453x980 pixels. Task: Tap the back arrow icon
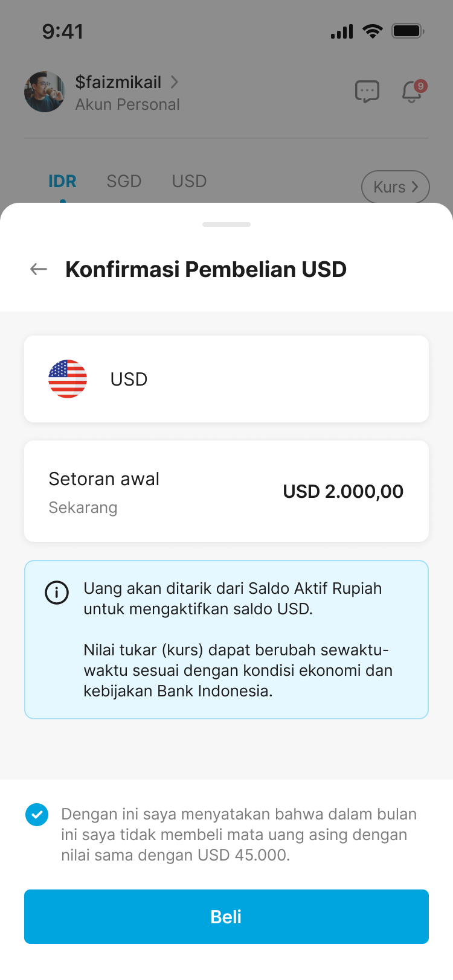pyautogui.click(x=39, y=269)
